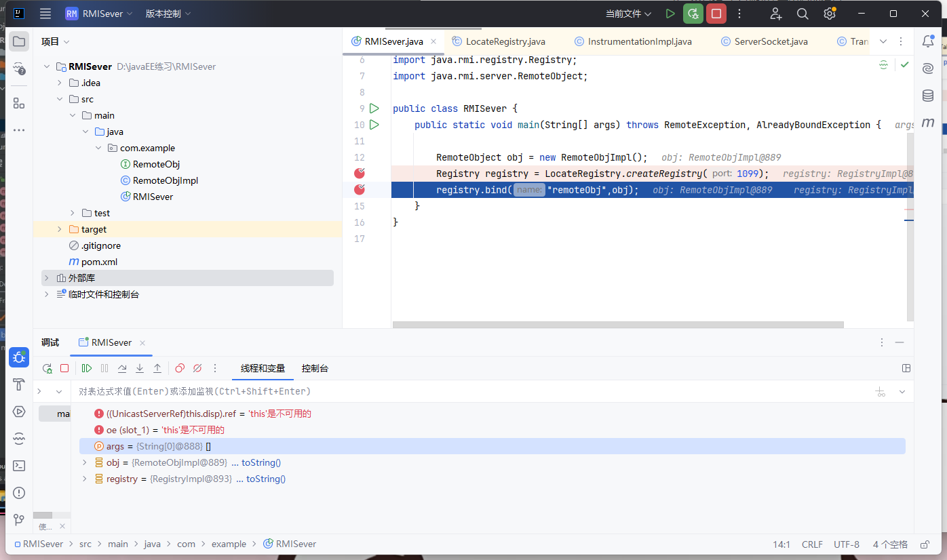Image resolution: width=947 pixels, height=560 pixels.
Task: Click the editor horizontal scrollbar
Action: pos(617,325)
